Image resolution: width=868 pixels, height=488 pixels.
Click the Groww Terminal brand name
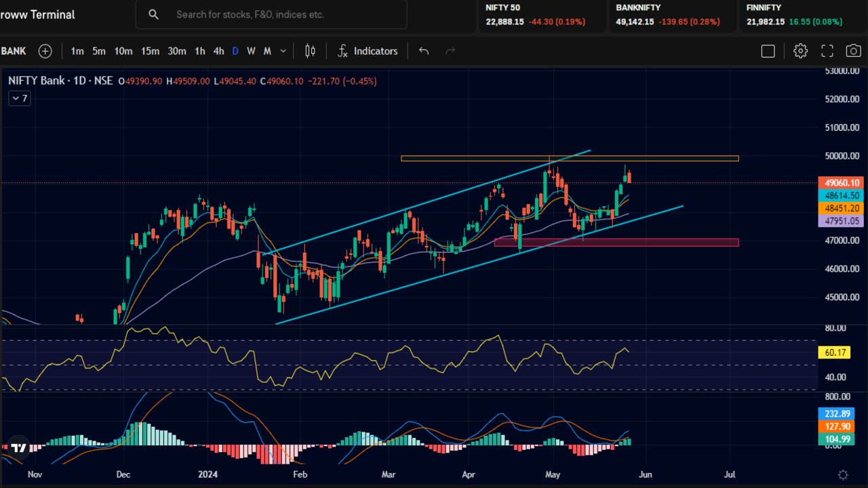pyautogui.click(x=37, y=14)
